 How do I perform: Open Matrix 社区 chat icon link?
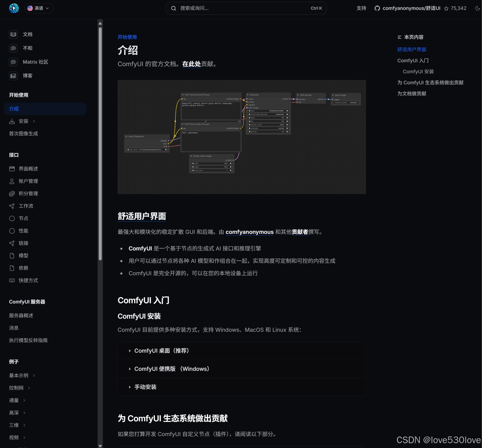pyautogui.click(x=13, y=62)
